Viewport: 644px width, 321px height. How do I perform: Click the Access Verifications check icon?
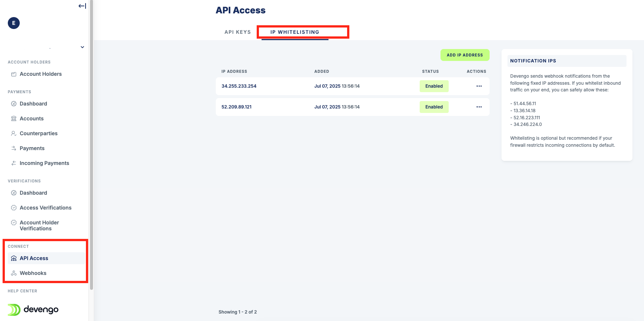(14, 208)
